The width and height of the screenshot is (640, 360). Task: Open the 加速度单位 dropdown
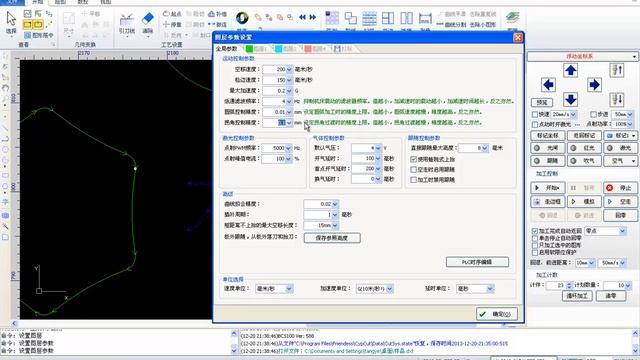[390, 289]
